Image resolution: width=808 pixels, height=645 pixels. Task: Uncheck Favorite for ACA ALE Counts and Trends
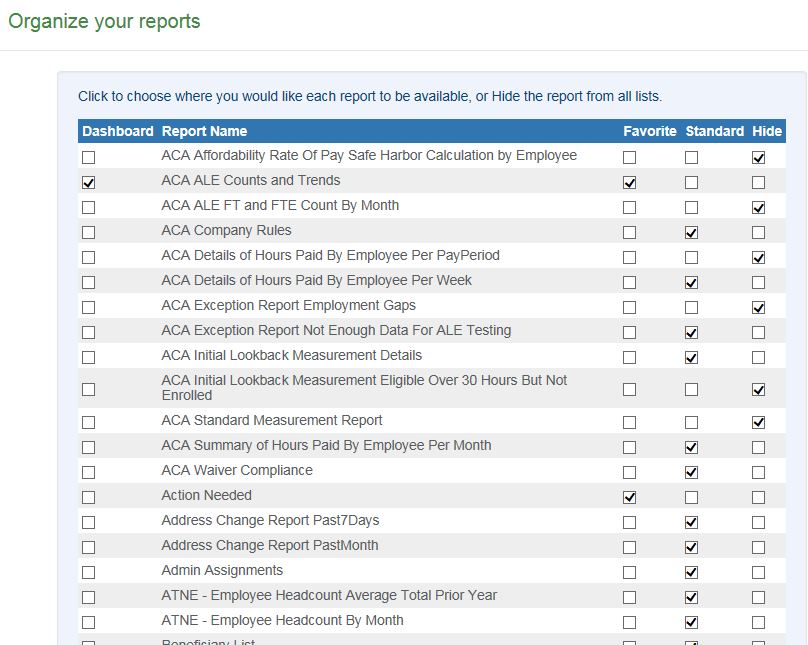pyautogui.click(x=629, y=183)
